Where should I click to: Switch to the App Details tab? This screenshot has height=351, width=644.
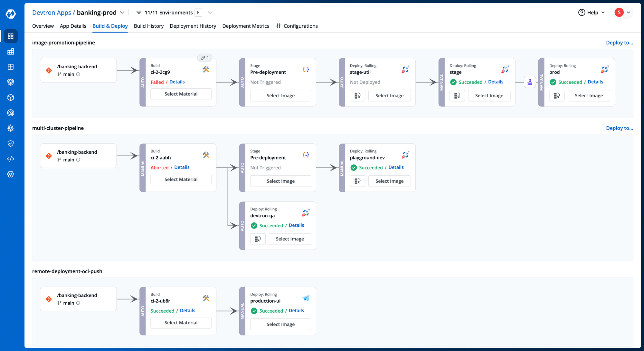pyautogui.click(x=73, y=26)
